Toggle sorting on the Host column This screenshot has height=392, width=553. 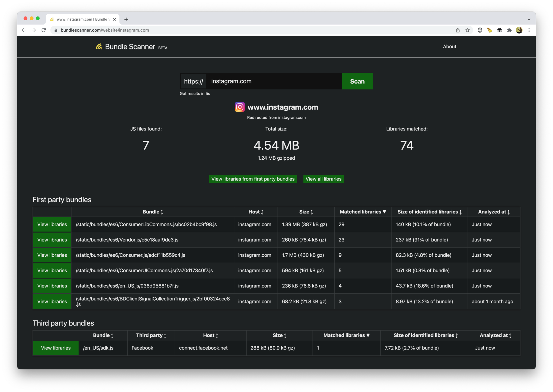262,212
